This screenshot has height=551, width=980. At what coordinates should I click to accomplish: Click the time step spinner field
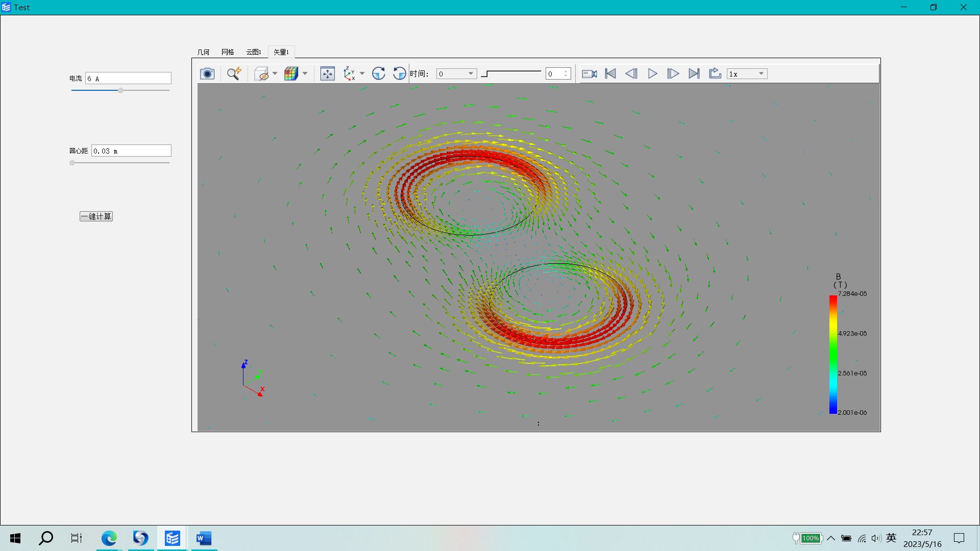click(x=558, y=74)
